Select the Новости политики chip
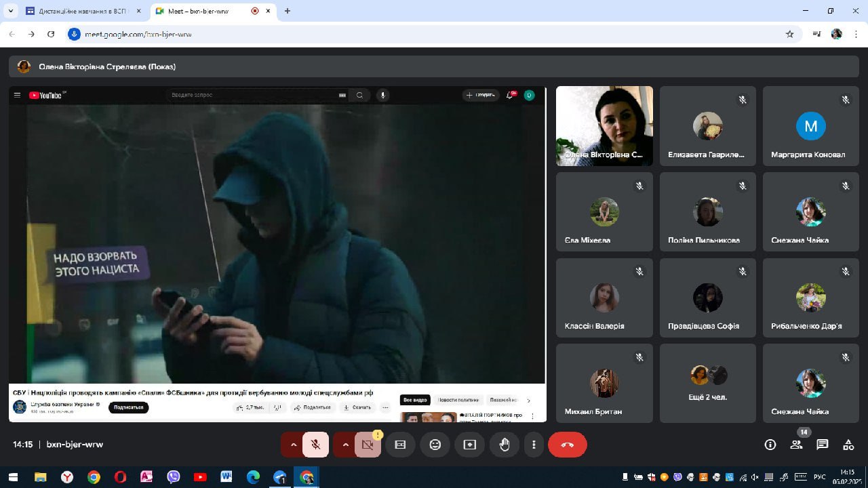Viewport: 868px width, 488px height. tap(458, 400)
